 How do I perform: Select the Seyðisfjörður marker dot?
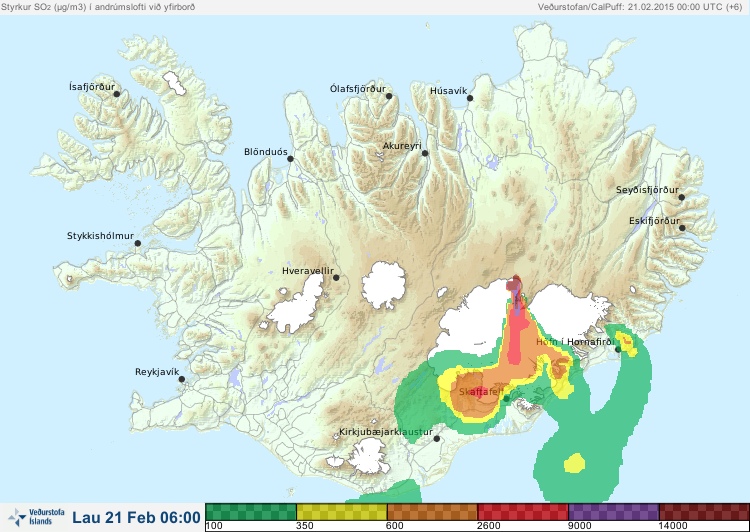[x=681, y=197]
